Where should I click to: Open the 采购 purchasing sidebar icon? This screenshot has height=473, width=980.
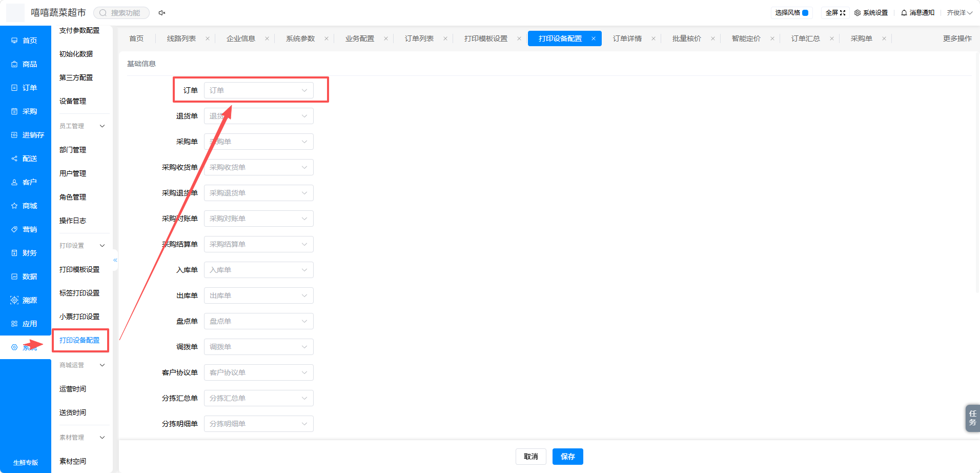click(x=14, y=111)
